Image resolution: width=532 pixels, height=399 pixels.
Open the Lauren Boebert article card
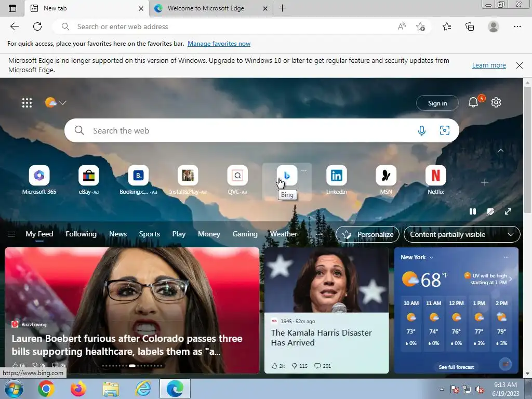tap(132, 311)
